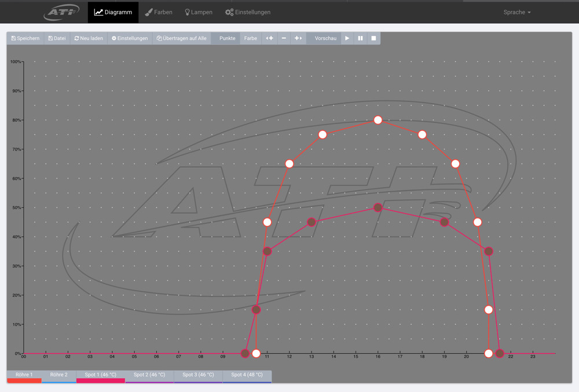The width and height of the screenshot is (579, 392).
Task: Switch to the Lampen tab
Action: tap(198, 12)
